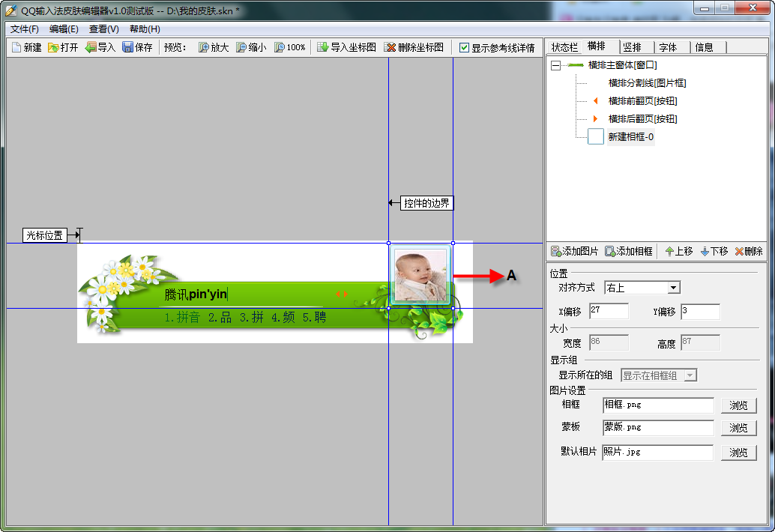The image size is (775, 532).
Task: Switch to the 状态栏 tab
Action: coord(564,47)
